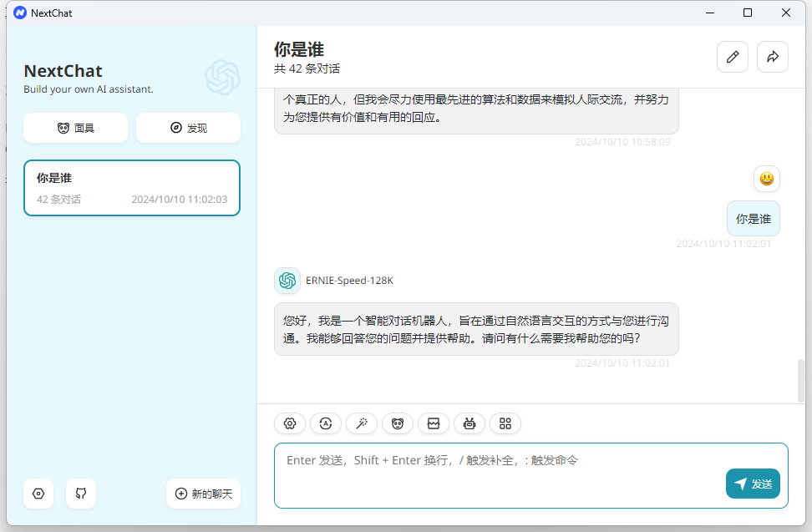Click the NextChat heading in sidebar
This screenshot has height=532, width=812.
pos(63,71)
